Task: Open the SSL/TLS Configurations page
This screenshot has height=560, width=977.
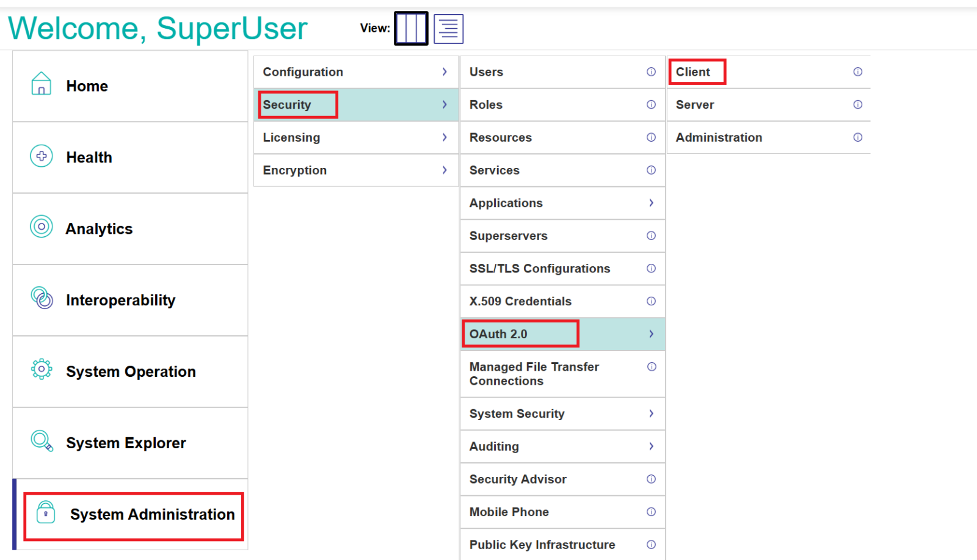Action: (539, 269)
